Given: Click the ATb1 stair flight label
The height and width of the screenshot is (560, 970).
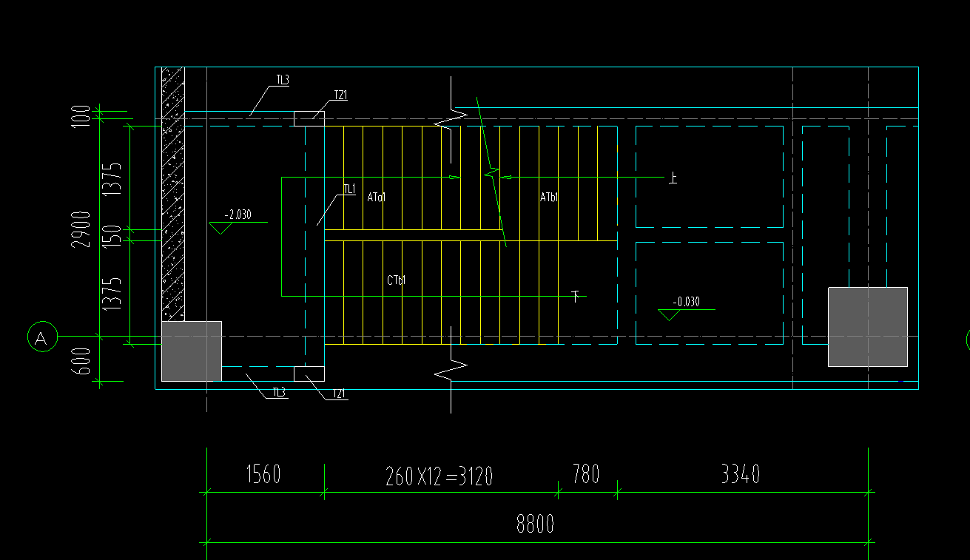Looking at the screenshot, I should click(548, 198).
